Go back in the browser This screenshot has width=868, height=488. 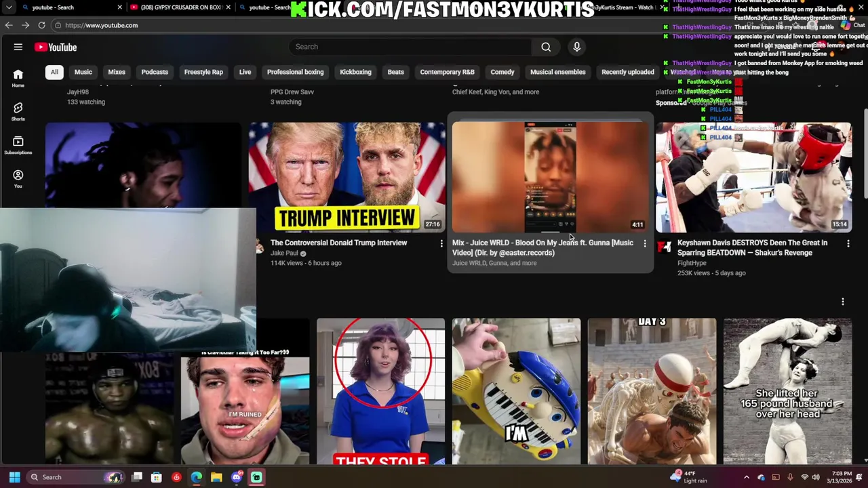[x=9, y=25]
